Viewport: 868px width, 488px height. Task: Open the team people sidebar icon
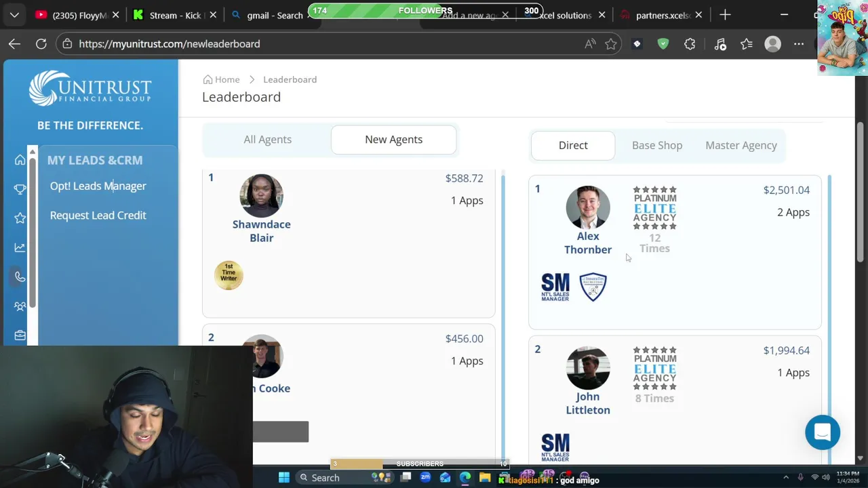click(x=20, y=306)
